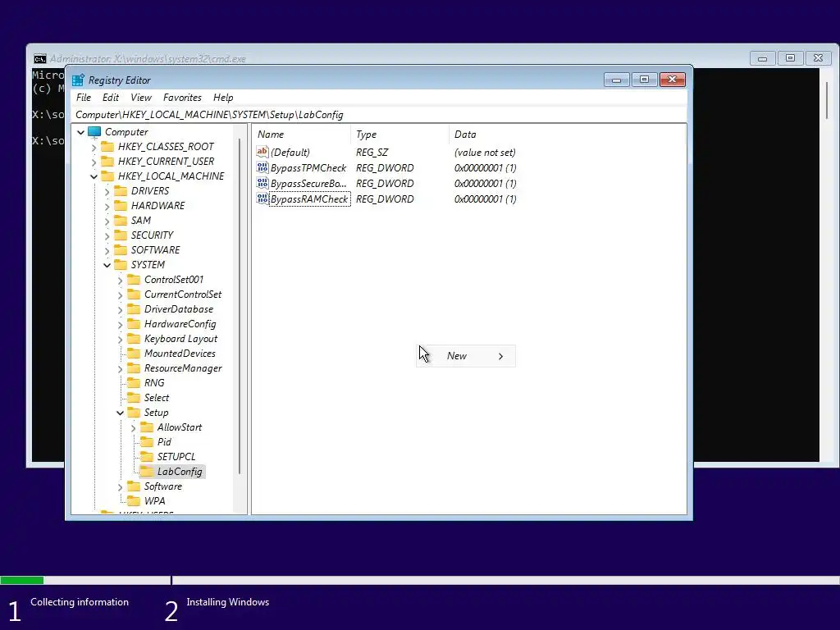840x630 pixels.
Task: Expand the Keyboard Layout key
Action: (x=120, y=339)
